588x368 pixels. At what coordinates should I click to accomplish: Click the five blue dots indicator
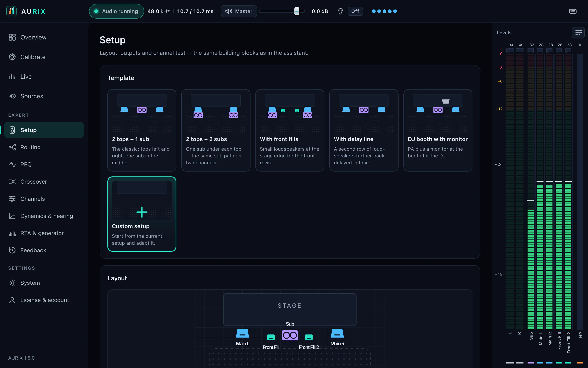[x=384, y=11]
